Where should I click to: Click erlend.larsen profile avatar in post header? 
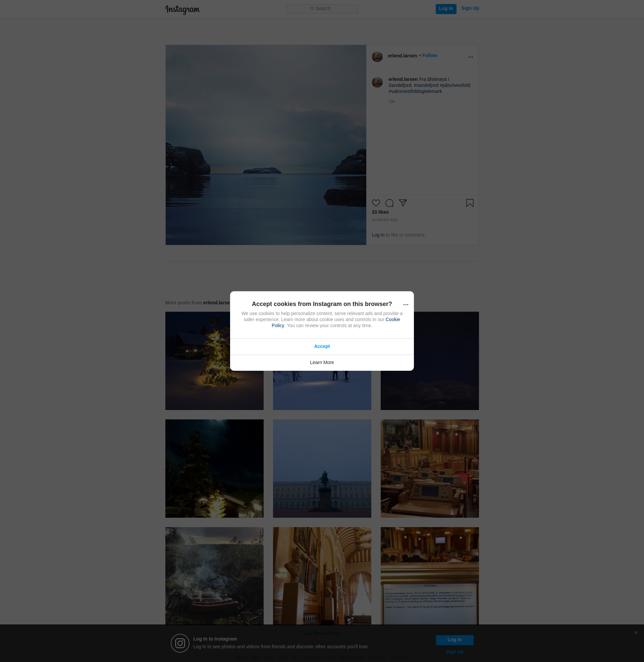coord(377,56)
